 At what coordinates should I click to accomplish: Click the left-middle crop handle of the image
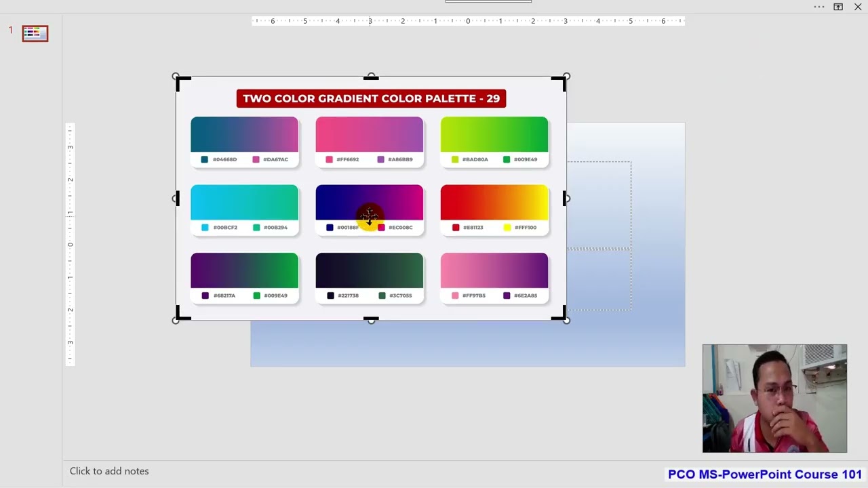point(178,198)
